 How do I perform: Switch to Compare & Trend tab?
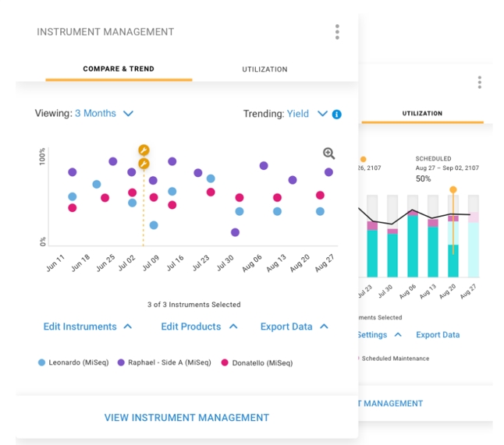[119, 69]
